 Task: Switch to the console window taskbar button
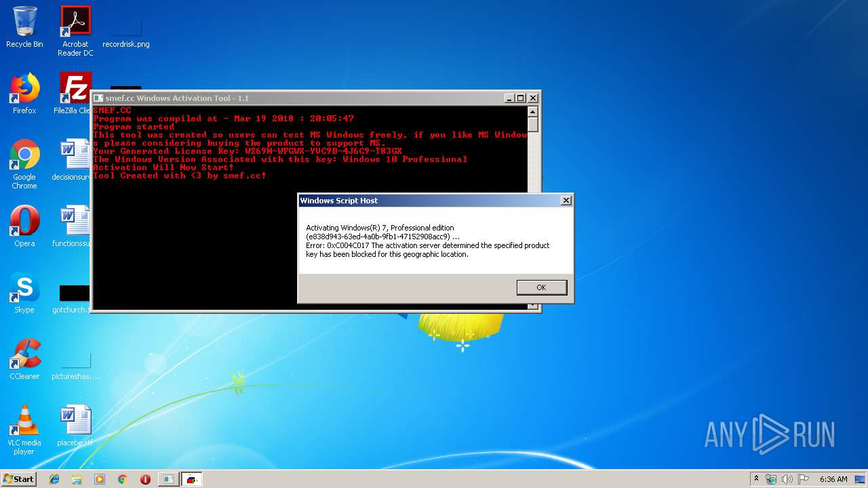[x=168, y=479]
